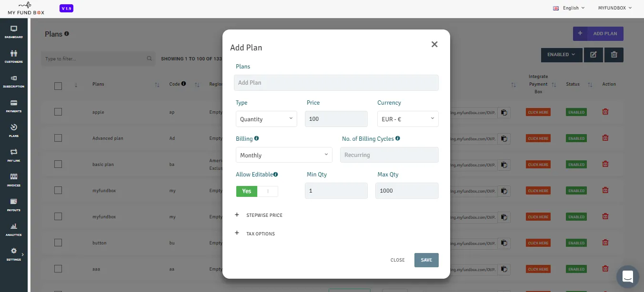Click the Enabled badge for Advanced plan

[576, 138]
